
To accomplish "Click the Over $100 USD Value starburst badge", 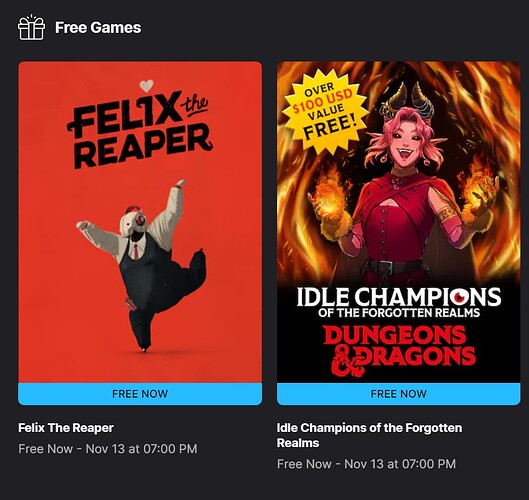I will (x=325, y=112).
